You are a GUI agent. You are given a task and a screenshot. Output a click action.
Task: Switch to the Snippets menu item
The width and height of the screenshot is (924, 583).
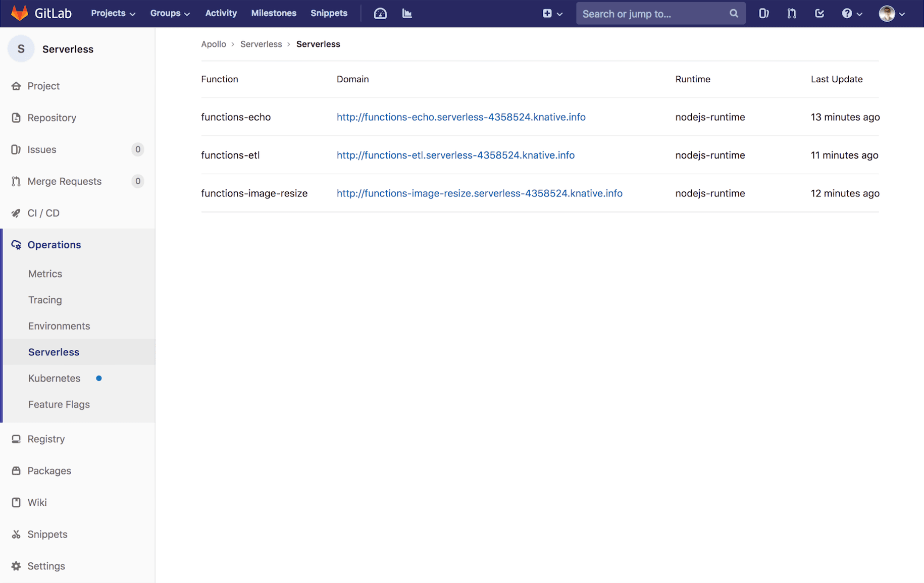pyautogui.click(x=329, y=13)
